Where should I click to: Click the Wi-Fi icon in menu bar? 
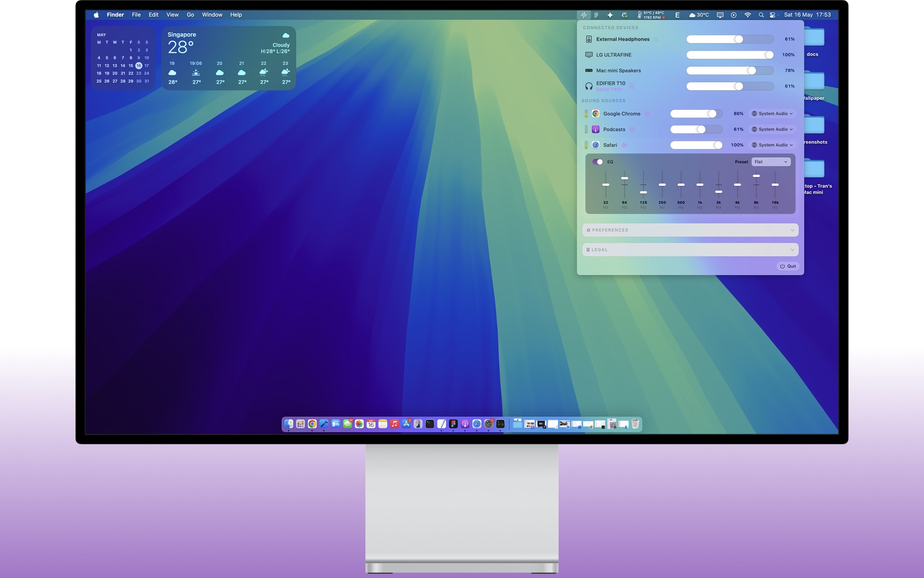click(x=748, y=15)
